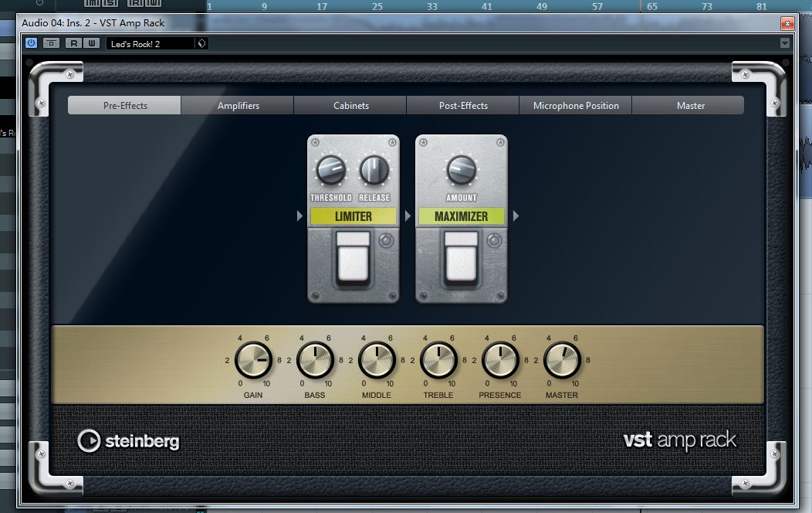Click the amp MASTER knob
This screenshot has height=513, width=812.
[x=562, y=359]
